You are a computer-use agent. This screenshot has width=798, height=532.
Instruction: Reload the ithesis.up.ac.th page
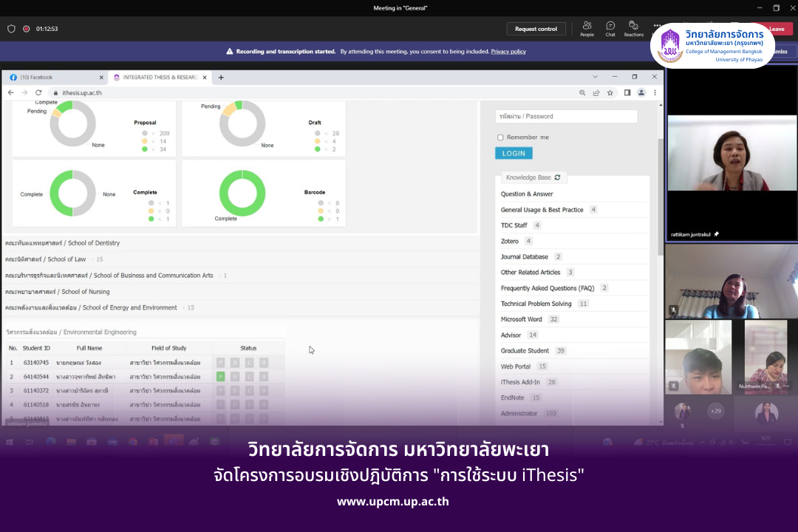click(x=38, y=92)
